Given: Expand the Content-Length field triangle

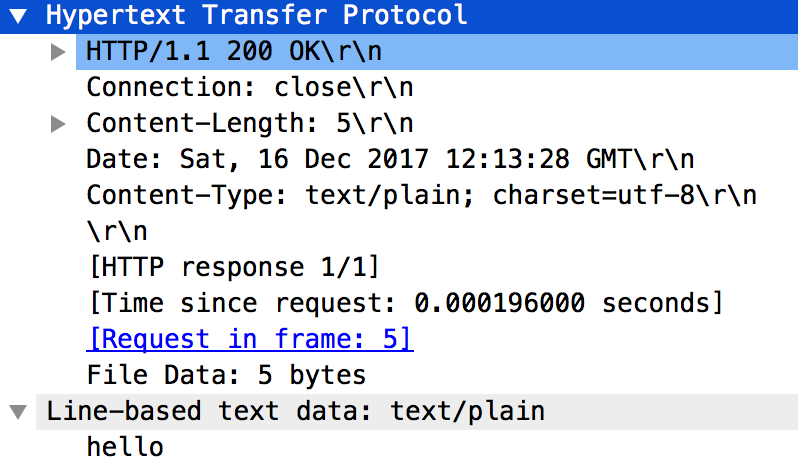Looking at the screenshot, I should pyautogui.click(x=59, y=124).
